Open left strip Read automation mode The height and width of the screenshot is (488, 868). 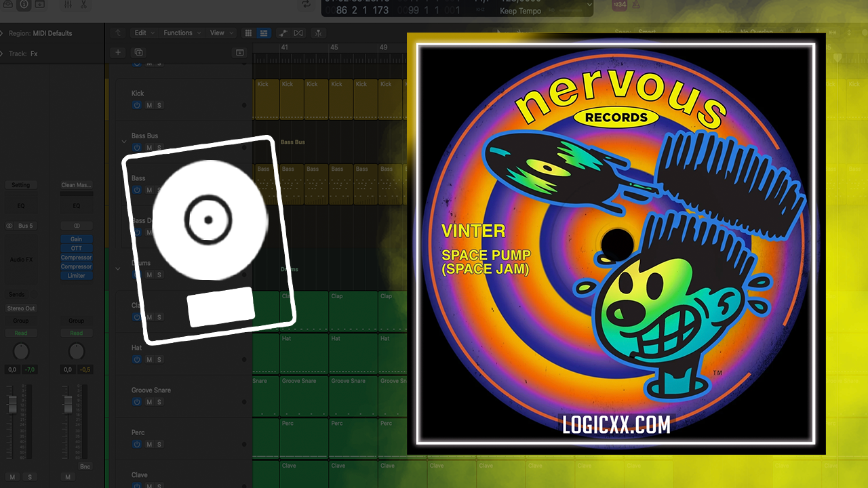point(21,333)
